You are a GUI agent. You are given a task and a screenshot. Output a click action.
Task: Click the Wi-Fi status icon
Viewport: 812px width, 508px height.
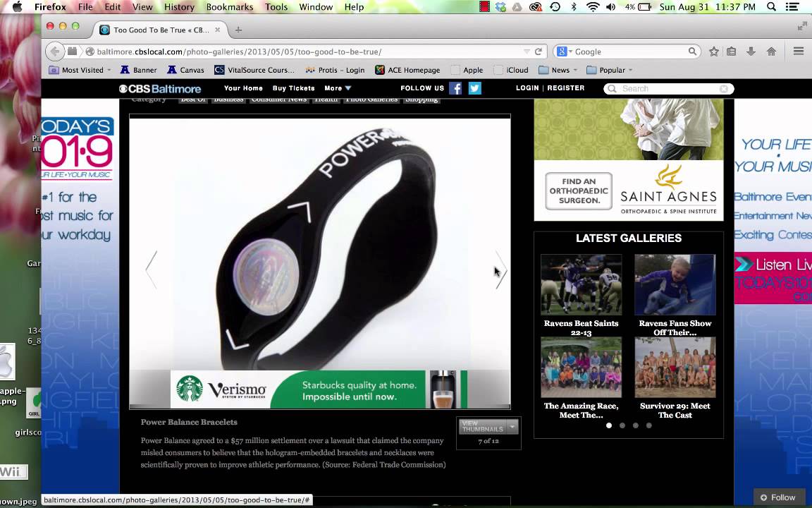click(593, 7)
